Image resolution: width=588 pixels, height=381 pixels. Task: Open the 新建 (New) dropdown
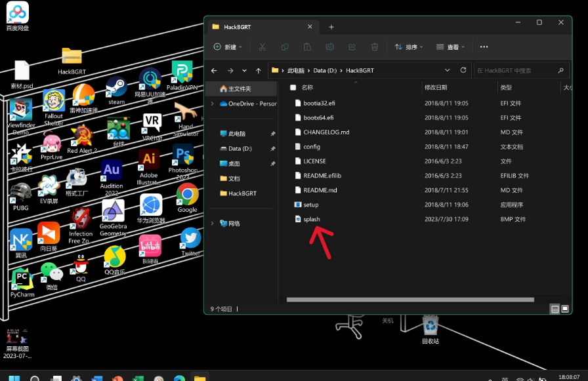coord(228,47)
